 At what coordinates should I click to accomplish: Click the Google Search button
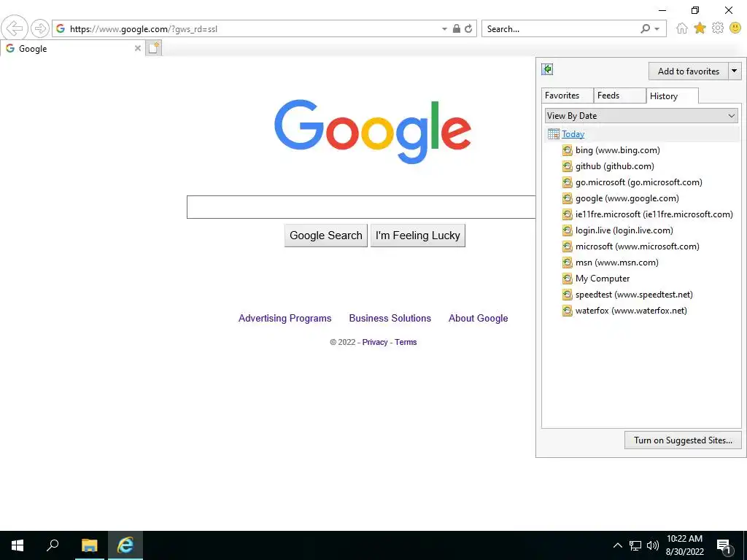(326, 236)
